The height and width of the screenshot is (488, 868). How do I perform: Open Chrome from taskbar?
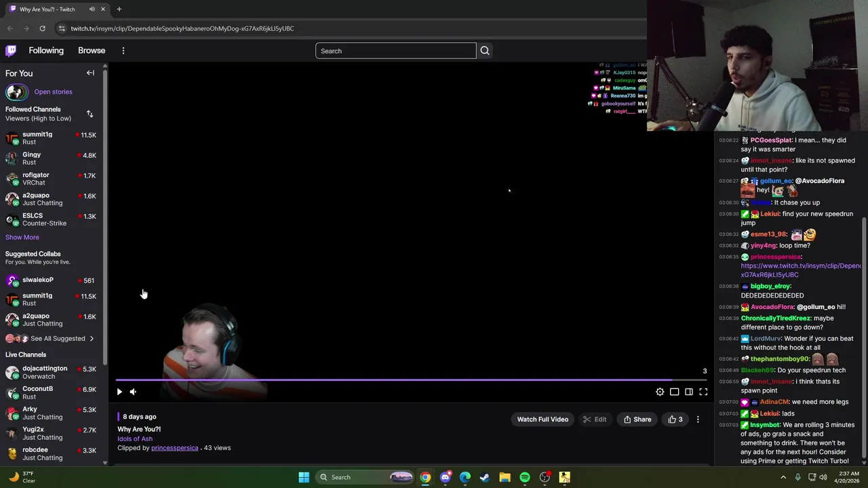[x=425, y=477]
